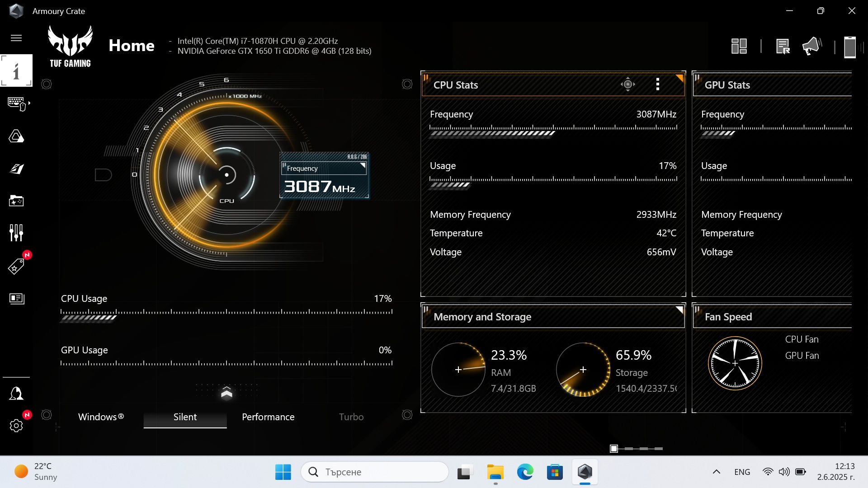Screen dimensions: 868x488
Task: Click the CPU Stats panel header
Action: 553,84
